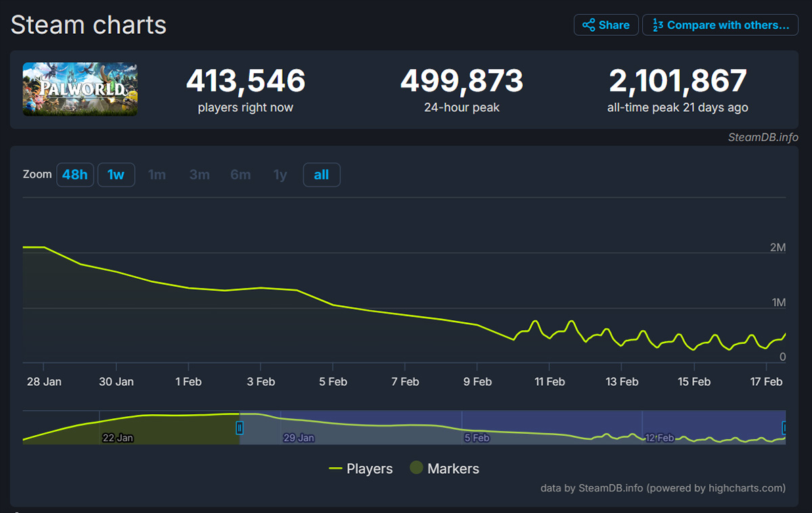Click the 1M y-axis label
This screenshot has width=812, height=513.
coord(777,303)
